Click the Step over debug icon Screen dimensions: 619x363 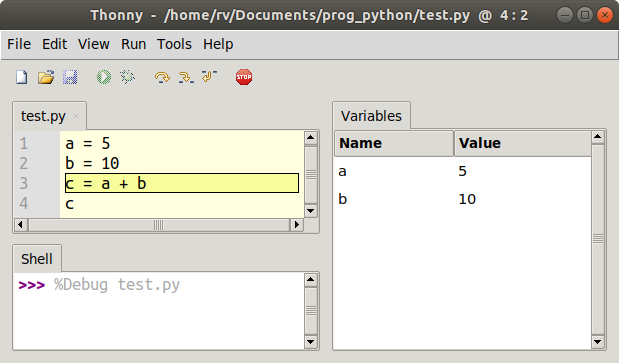pos(162,77)
